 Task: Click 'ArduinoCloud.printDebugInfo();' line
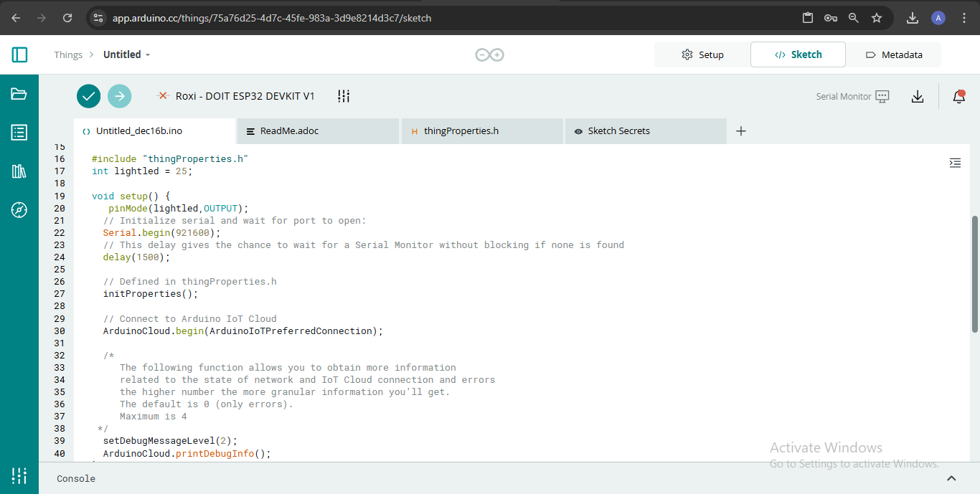[187, 454]
